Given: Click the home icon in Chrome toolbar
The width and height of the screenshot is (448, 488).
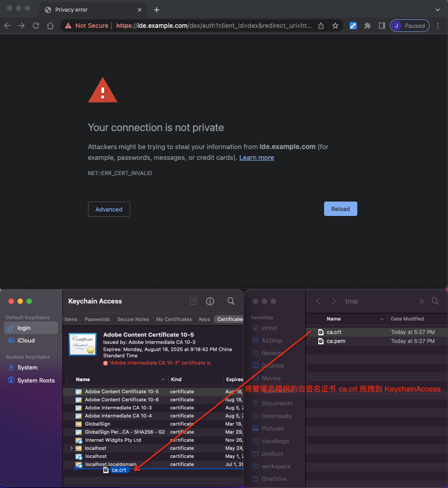Looking at the screenshot, I should point(50,26).
